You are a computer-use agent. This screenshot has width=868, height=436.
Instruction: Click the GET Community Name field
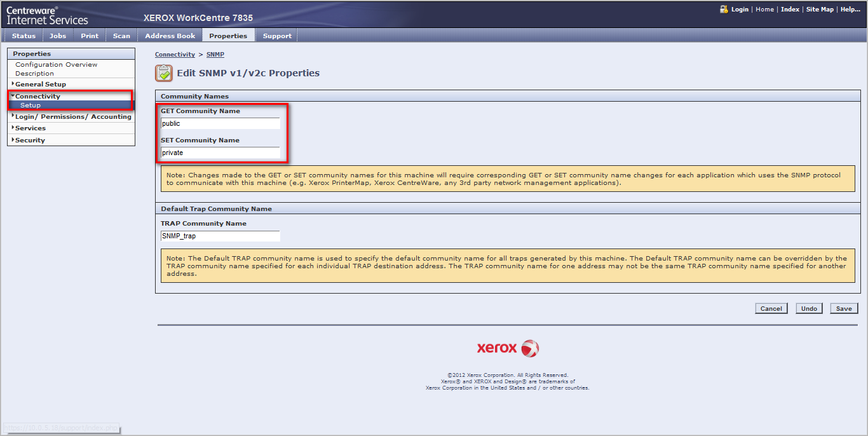click(x=220, y=123)
